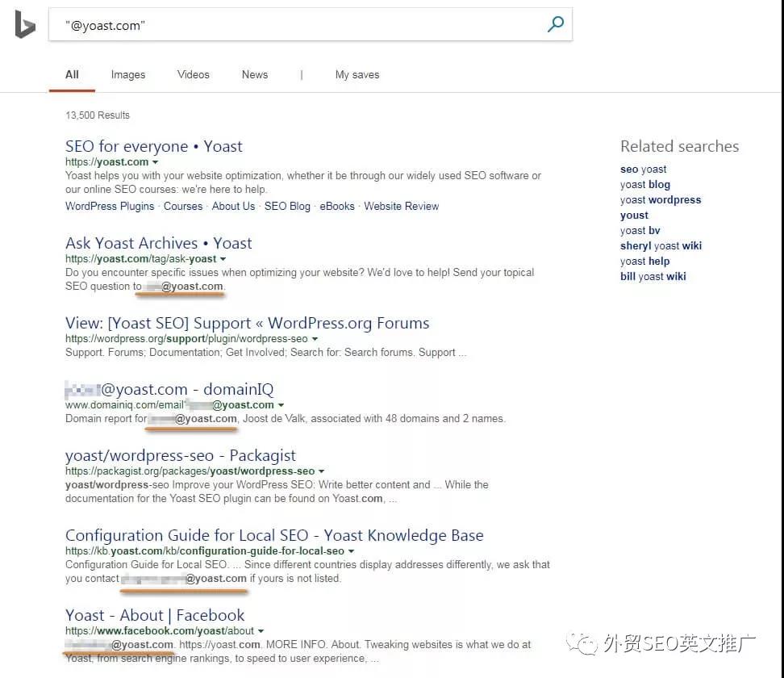
Task: Open the "Ask Yoast Archives • Yoast" result
Action: tap(159, 243)
